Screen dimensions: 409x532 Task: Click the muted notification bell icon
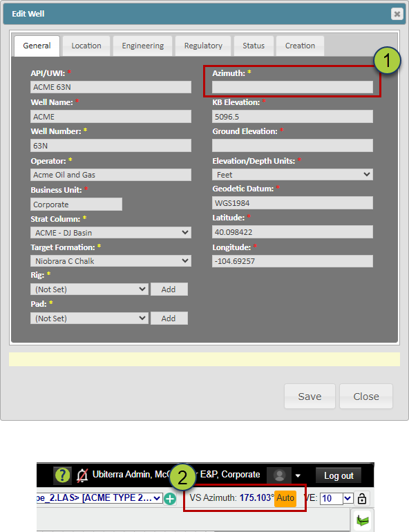point(82,475)
